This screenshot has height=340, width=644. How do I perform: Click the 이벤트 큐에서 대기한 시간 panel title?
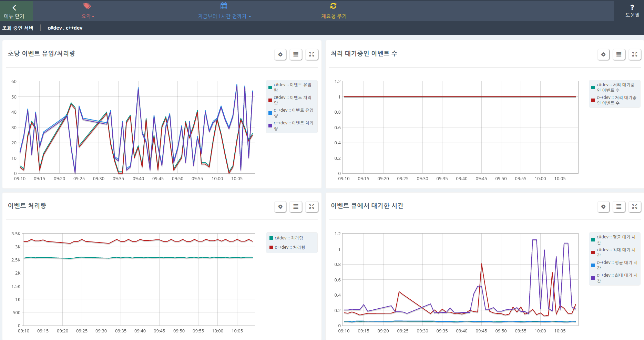click(367, 206)
